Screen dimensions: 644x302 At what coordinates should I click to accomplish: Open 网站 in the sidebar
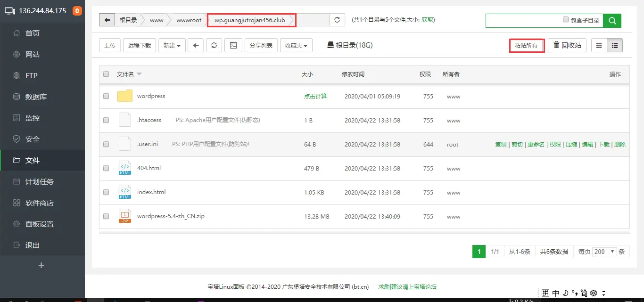click(42, 54)
